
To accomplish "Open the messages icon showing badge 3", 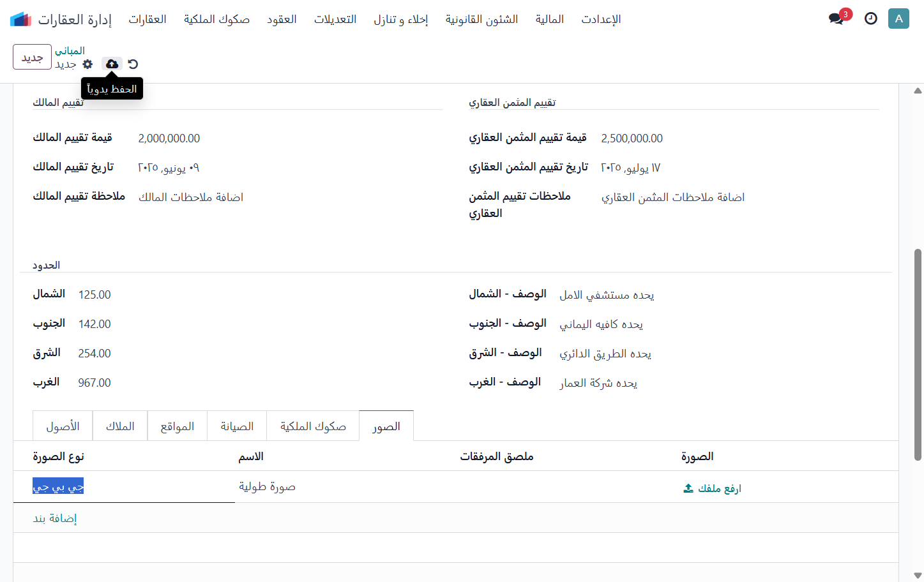I will coord(837,19).
